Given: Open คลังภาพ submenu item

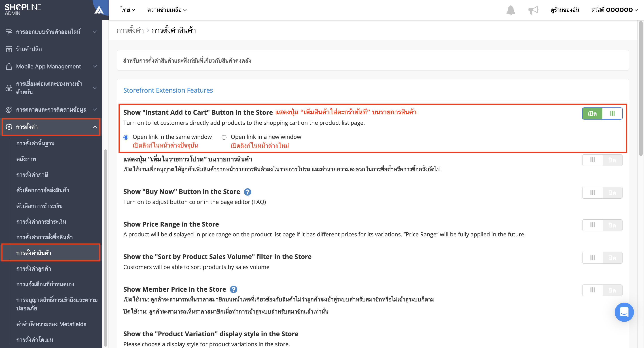Looking at the screenshot, I should [26, 159].
